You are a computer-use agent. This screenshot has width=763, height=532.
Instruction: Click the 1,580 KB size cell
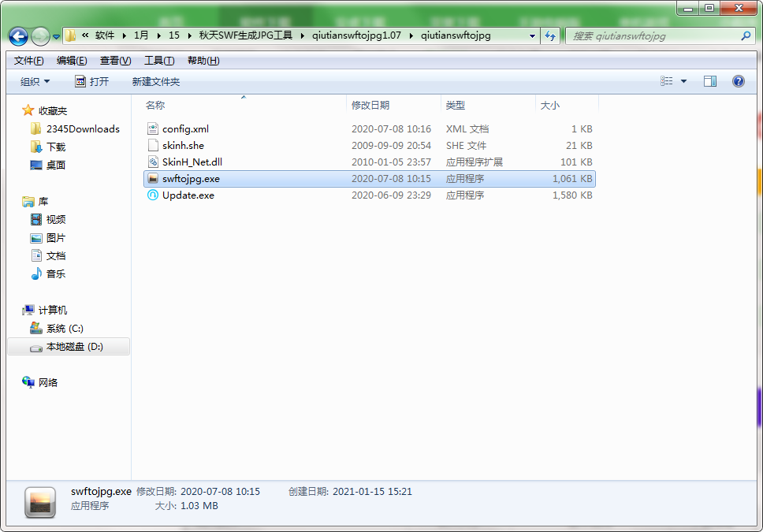(572, 195)
